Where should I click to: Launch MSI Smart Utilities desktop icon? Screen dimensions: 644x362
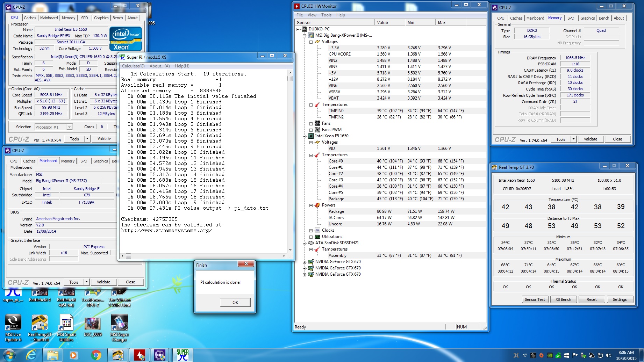click(x=66, y=328)
